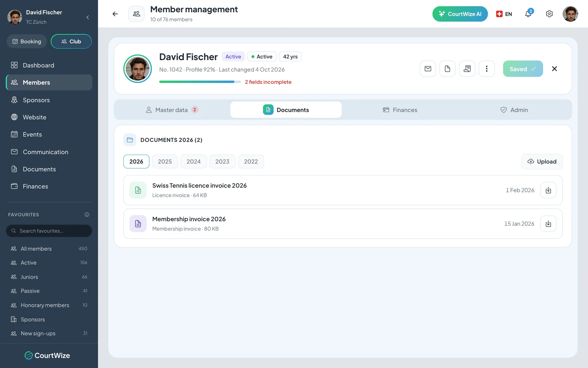Open Dashboard in sidebar
Screen dimensions: 588x368
click(49, 65)
